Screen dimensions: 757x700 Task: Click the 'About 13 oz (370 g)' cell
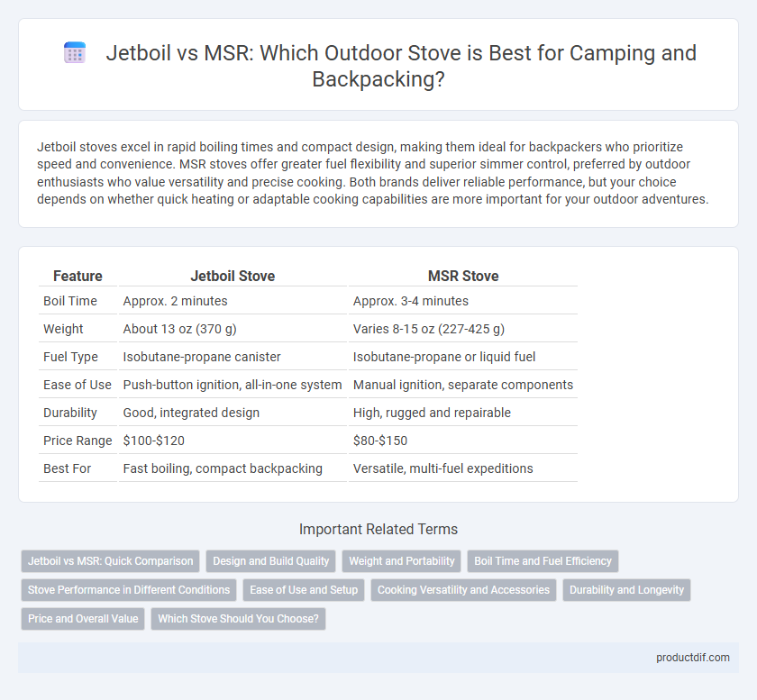(x=233, y=329)
